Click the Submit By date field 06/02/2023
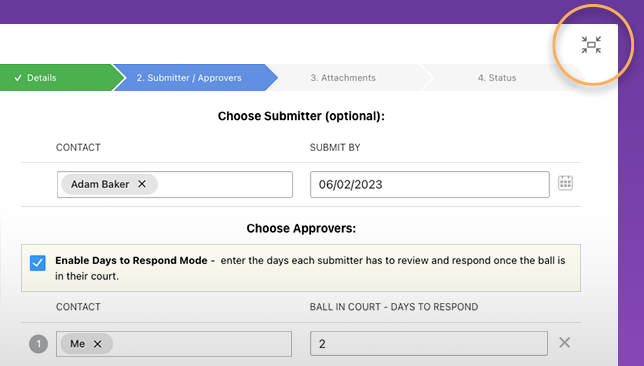Screen dimensions: 644x366 coord(430,184)
